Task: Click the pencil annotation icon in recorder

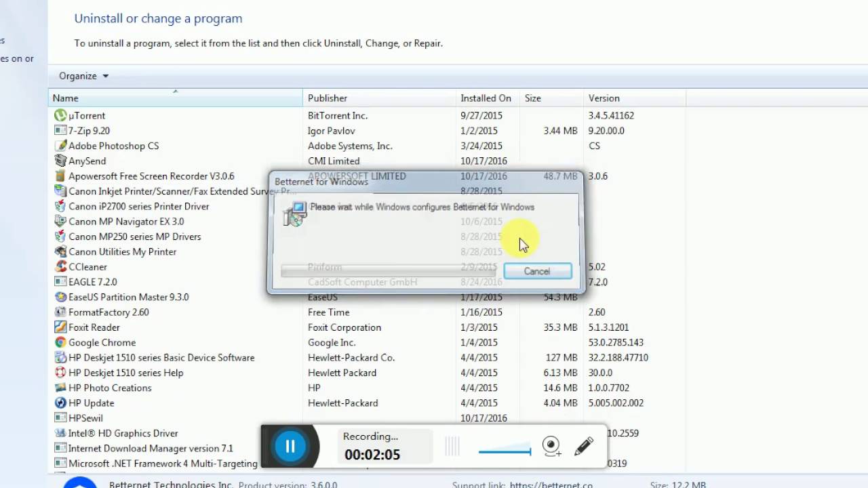Action: tap(584, 446)
